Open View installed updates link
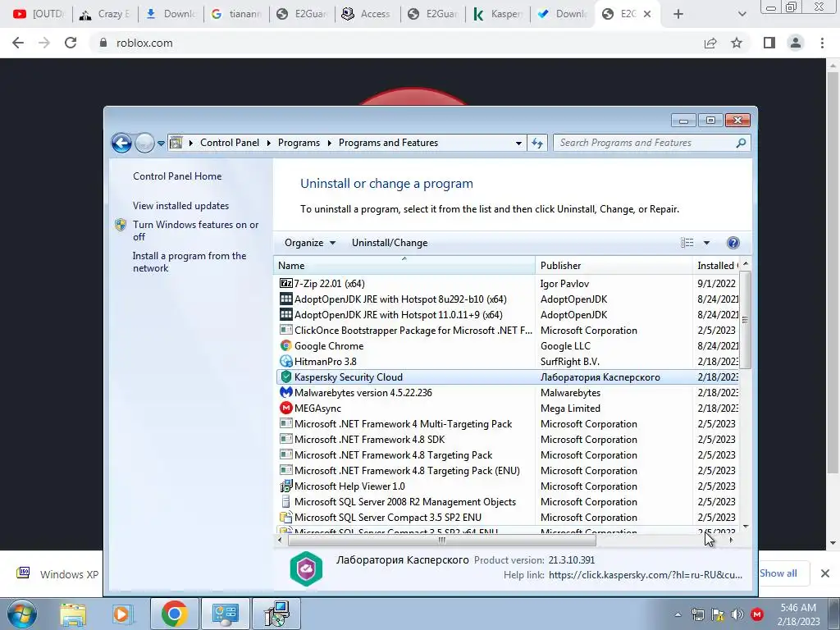 [x=180, y=206]
